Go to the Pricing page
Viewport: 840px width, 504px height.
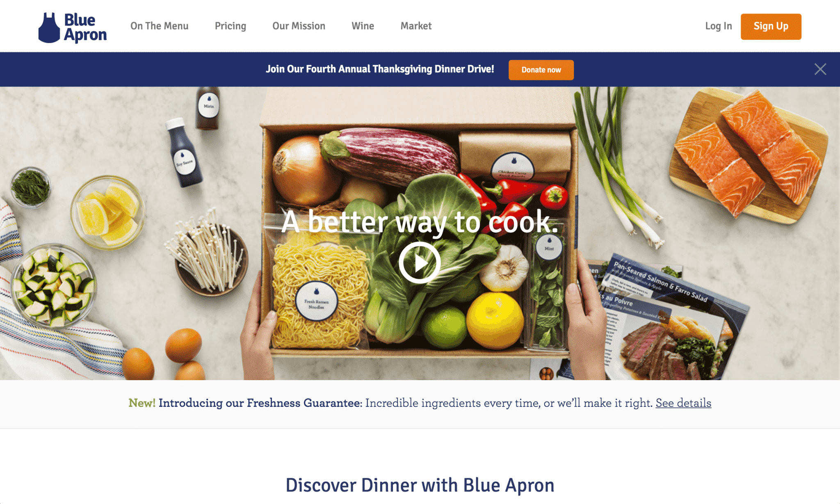click(x=231, y=26)
